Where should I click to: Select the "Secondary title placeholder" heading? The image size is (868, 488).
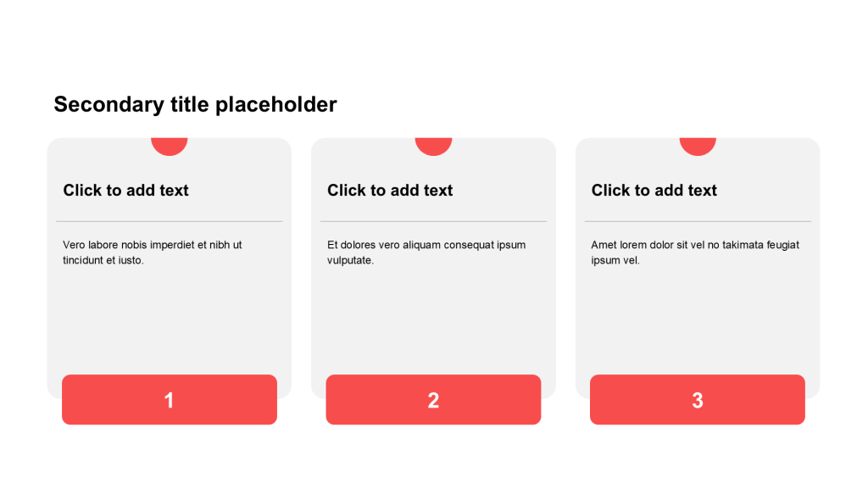pyautogui.click(x=195, y=104)
